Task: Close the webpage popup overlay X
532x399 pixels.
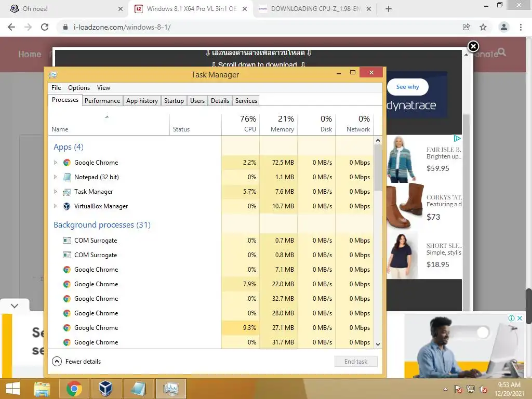Action: 473,46
